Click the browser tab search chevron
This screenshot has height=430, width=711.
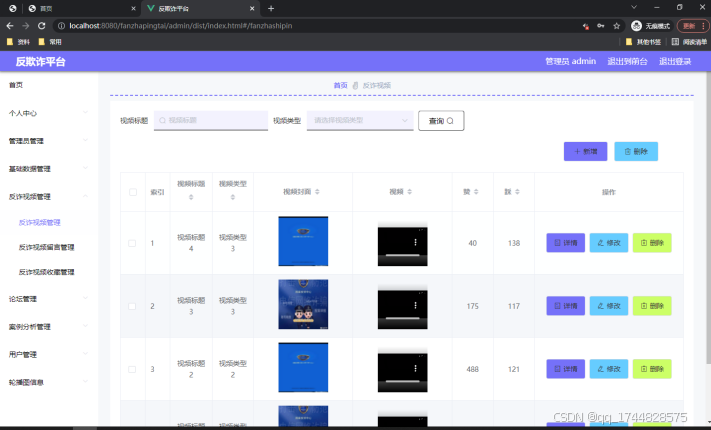pos(634,7)
